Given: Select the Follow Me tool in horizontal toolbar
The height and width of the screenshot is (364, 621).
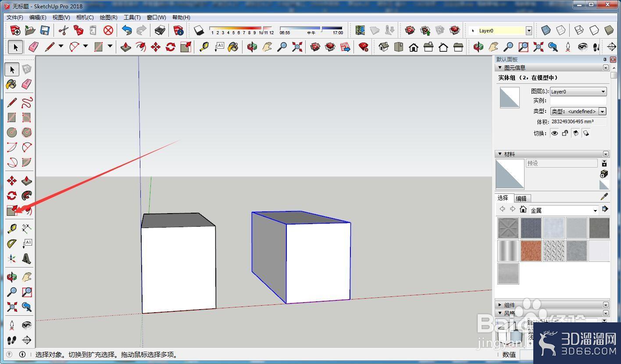Looking at the screenshot, I should point(141,47).
